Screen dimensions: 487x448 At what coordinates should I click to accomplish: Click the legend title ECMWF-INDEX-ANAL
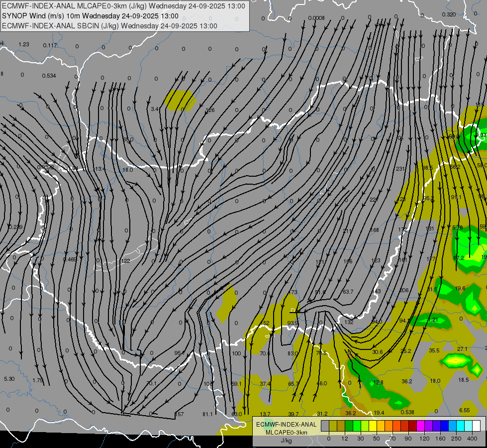[x=287, y=425]
